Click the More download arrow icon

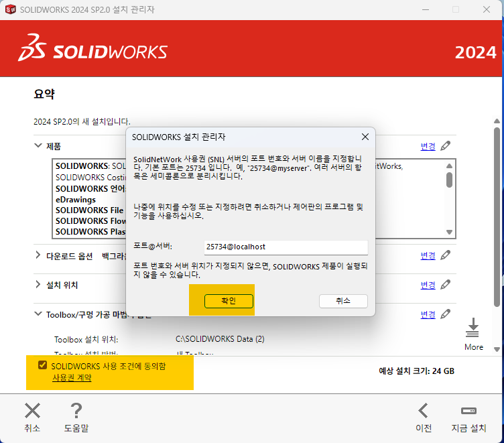click(x=472, y=328)
